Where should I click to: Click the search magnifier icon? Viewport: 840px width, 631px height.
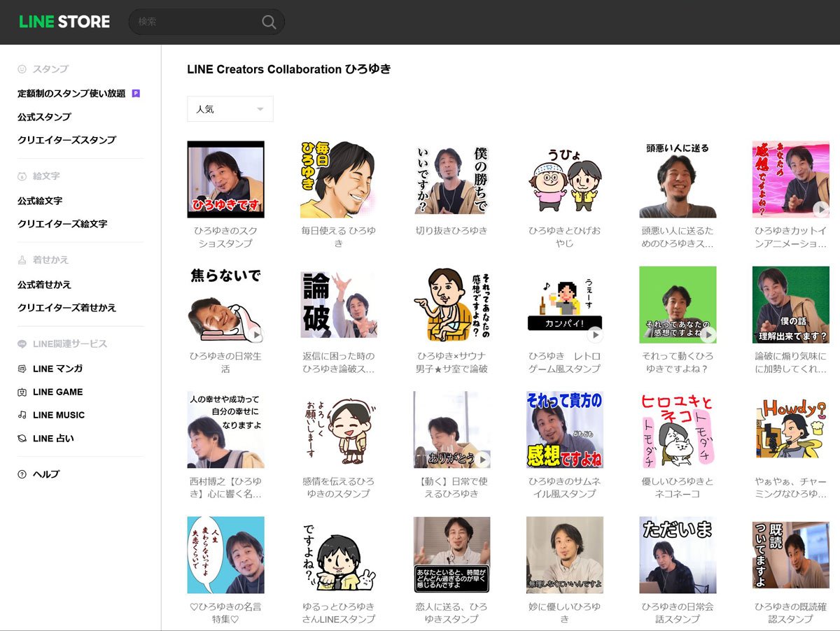coord(269,22)
